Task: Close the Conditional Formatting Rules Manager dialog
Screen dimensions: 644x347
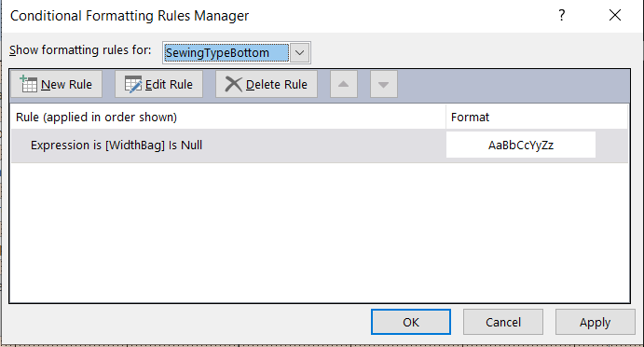Action: 615,15
